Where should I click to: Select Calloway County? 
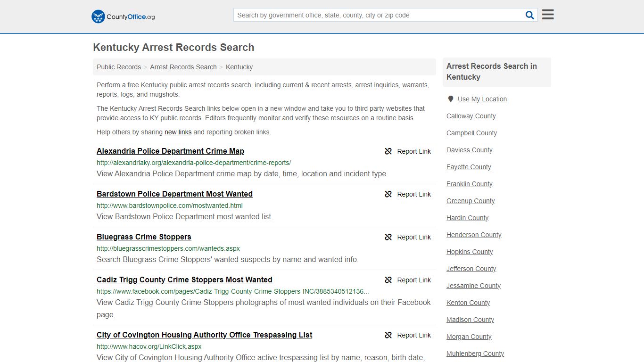(x=471, y=116)
